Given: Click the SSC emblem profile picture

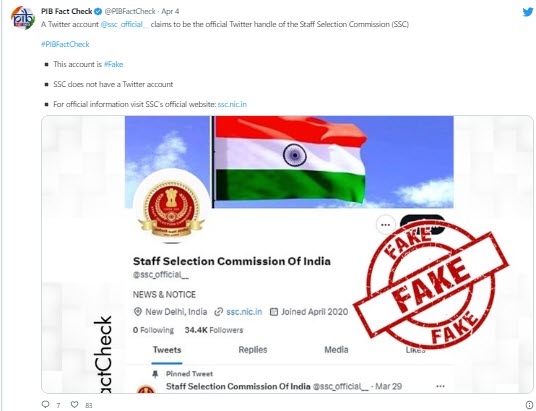Looking at the screenshot, I should pyautogui.click(x=172, y=207).
